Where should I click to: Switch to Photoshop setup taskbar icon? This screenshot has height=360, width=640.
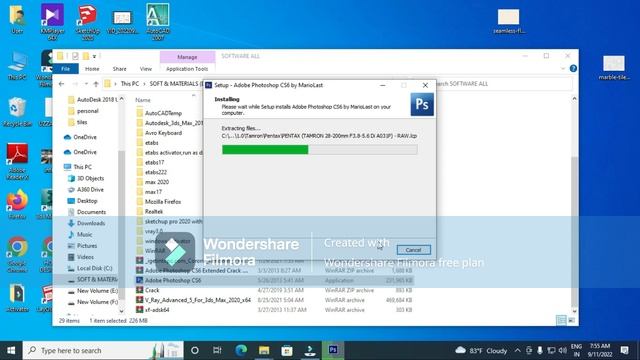click(333, 350)
